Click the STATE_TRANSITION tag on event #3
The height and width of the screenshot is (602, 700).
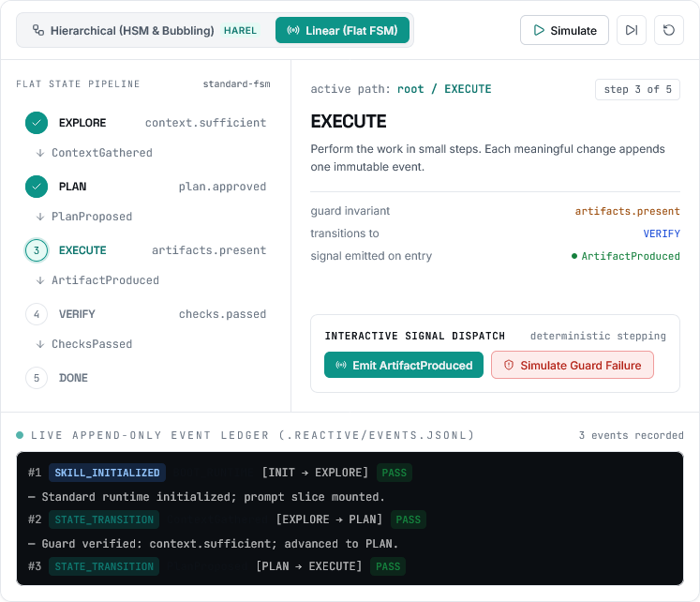(x=104, y=566)
